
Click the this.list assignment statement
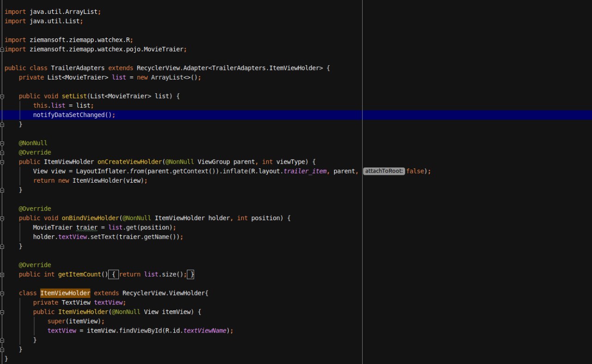[x=63, y=105]
